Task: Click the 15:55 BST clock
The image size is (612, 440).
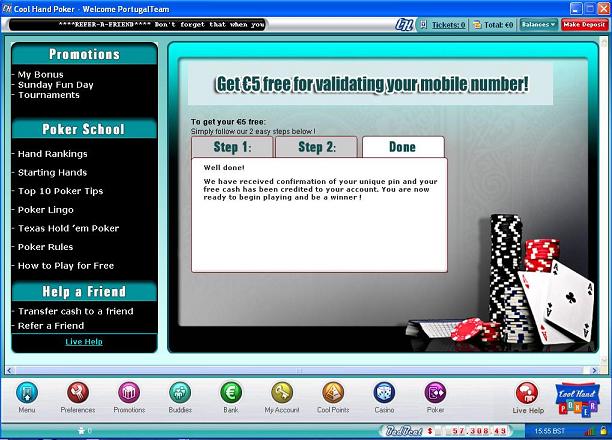Action: 550,431
